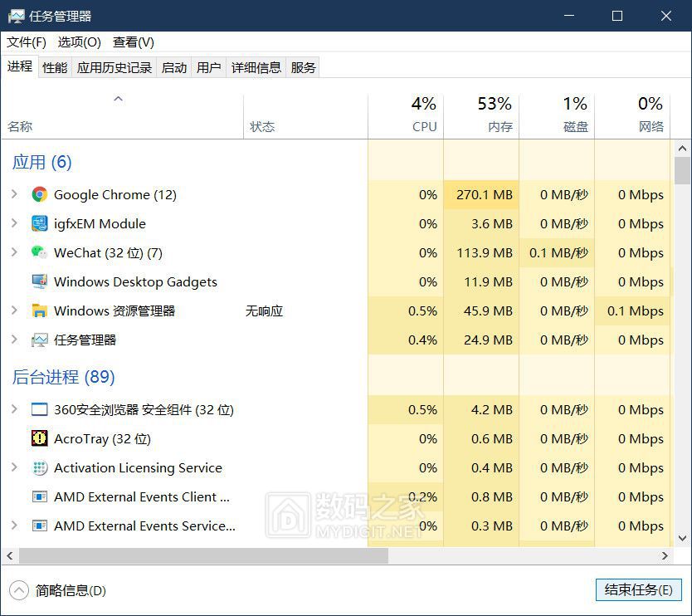692x616 pixels.
Task: Click the 360安全浏览器 process icon
Action: pyautogui.click(x=39, y=410)
